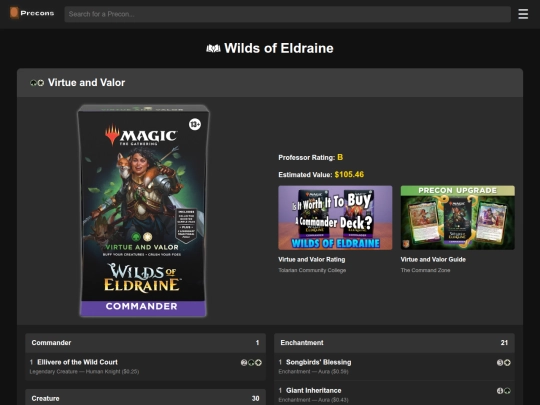Open the hamburger menu
Image resolution: width=540 pixels, height=405 pixels.
pyautogui.click(x=523, y=14)
